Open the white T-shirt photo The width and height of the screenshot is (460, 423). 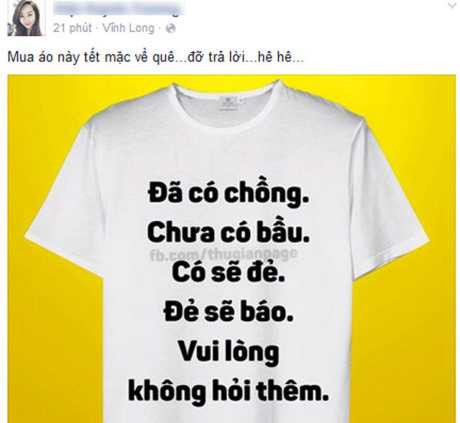click(x=232, y=248)
